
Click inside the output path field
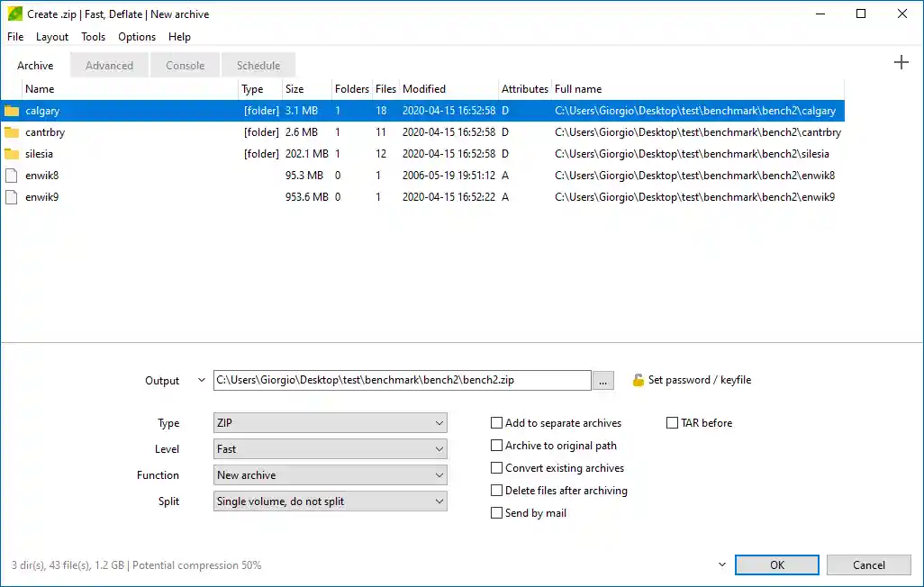[401, 380]
